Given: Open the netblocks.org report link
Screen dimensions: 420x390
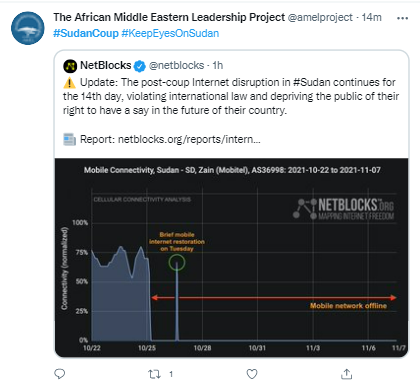Looking at the screenshot, I should click(189, 139).
